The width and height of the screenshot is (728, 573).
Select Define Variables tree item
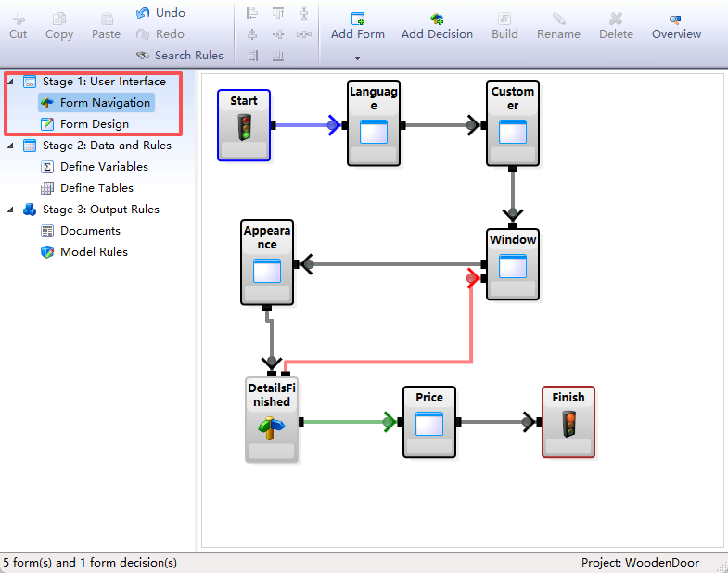click(103, 167)
